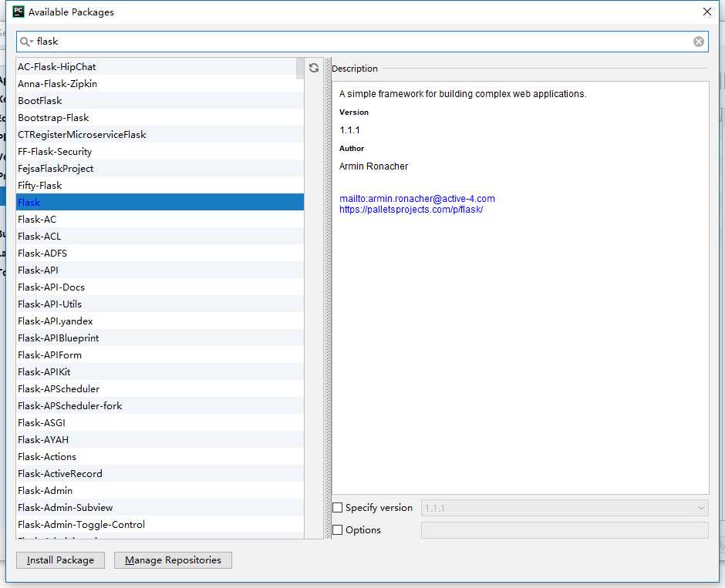Click the Options text input field
The width and height of the screenshot is (725, 588).
[x=565, y=530]
